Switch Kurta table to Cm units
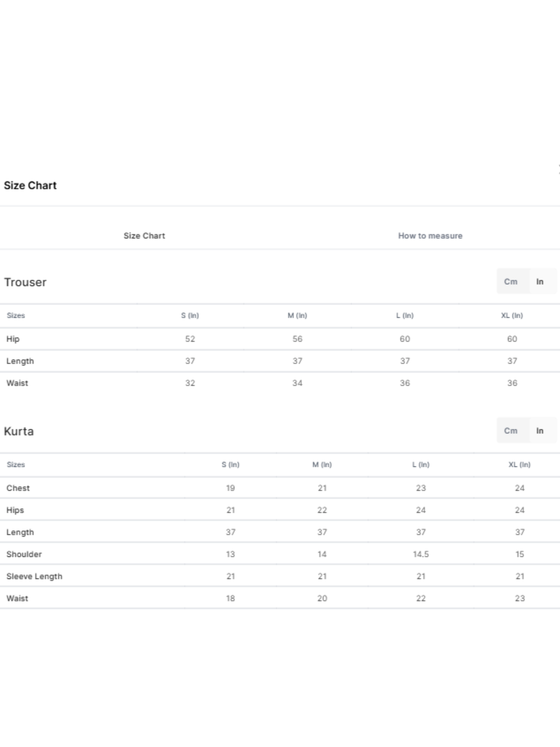Image resolution: width=560 pixels, height=747 pixels. (511, 431)
